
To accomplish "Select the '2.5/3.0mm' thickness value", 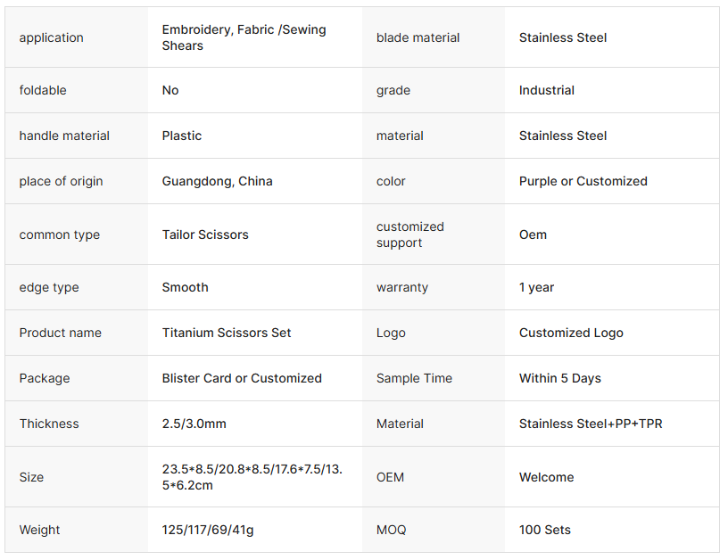I will pos(194,424).
